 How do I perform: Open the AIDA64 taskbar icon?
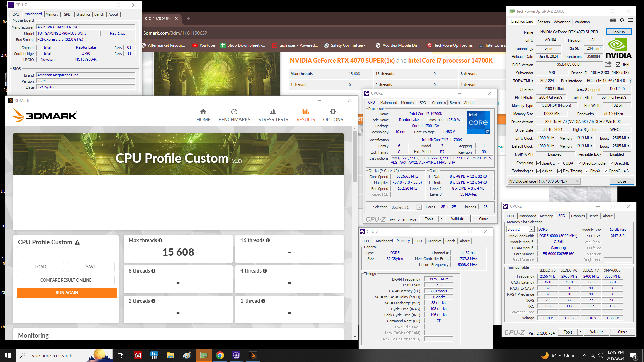coord(138,355)
